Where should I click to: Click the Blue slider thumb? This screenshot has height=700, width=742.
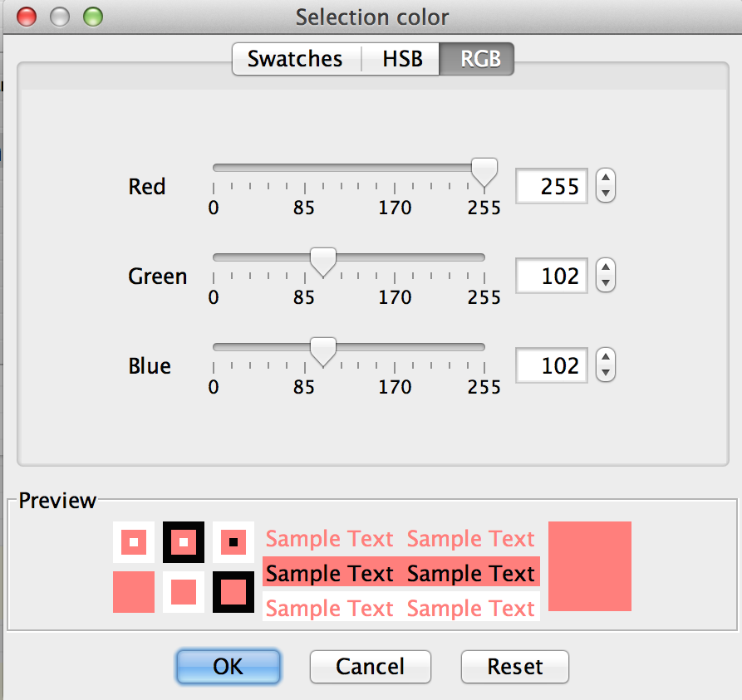[x=322, y=350]
